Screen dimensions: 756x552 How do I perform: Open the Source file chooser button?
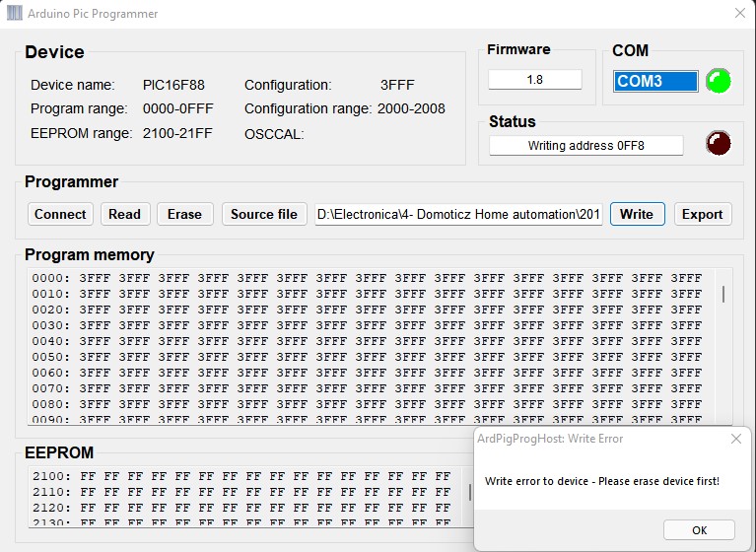[x=264, y=214]
